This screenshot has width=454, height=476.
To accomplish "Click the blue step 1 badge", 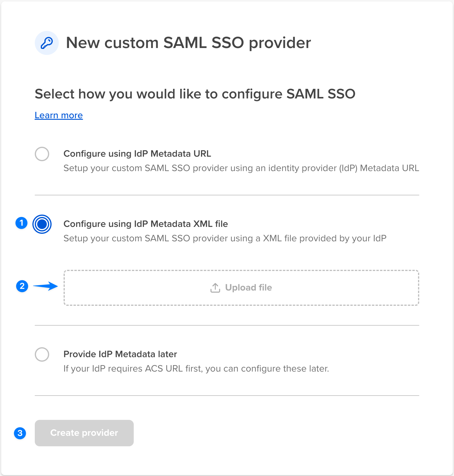I will pyautogui.click(x=21, y=223).
